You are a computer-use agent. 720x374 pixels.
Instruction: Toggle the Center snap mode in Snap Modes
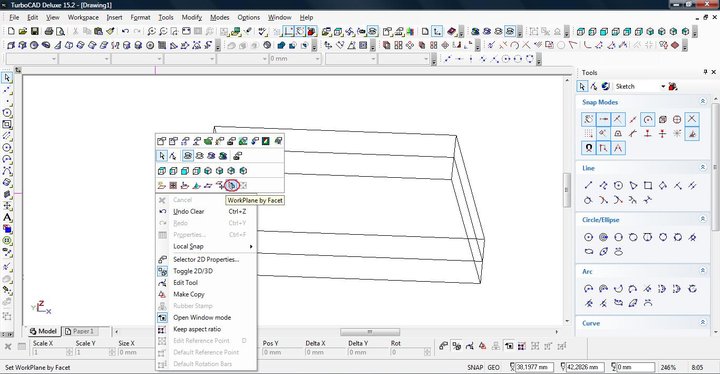tap(648, 119)
